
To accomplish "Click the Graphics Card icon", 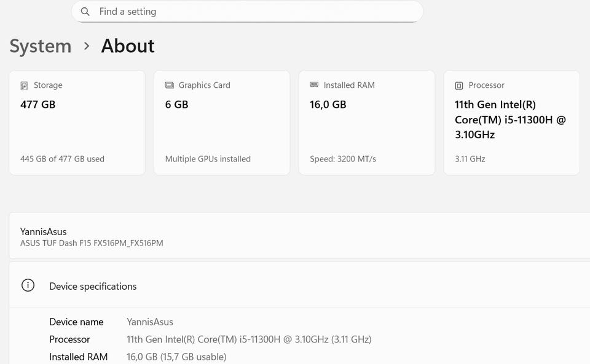I will pyautogui.click(x=170, y=85).
